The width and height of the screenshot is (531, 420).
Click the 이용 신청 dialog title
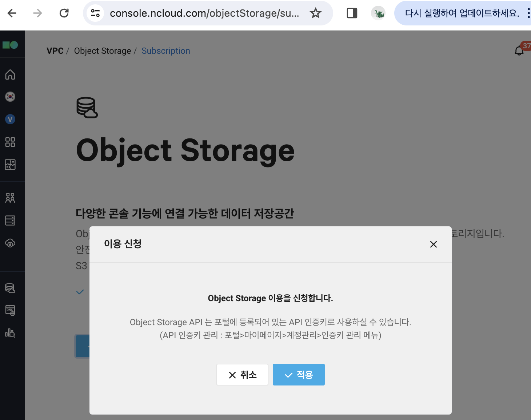pos(123,244)
